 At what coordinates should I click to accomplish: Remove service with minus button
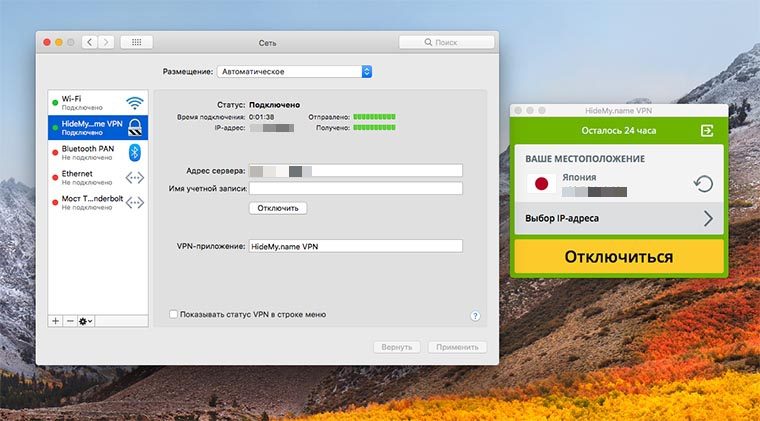[70, 321]
